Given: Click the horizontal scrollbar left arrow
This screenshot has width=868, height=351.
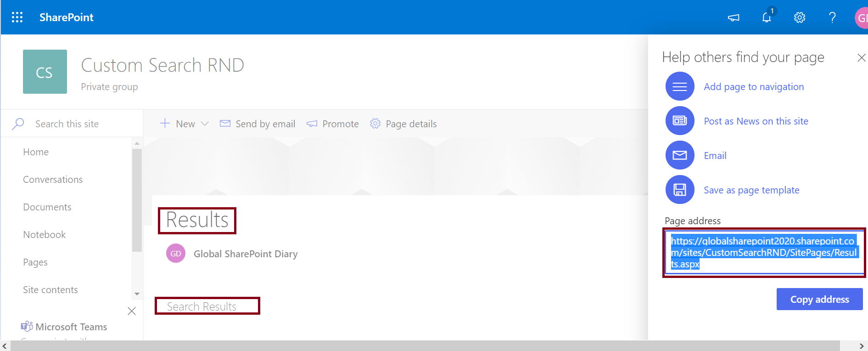Looking at the screenshot, I should click(x=5, y=346).
